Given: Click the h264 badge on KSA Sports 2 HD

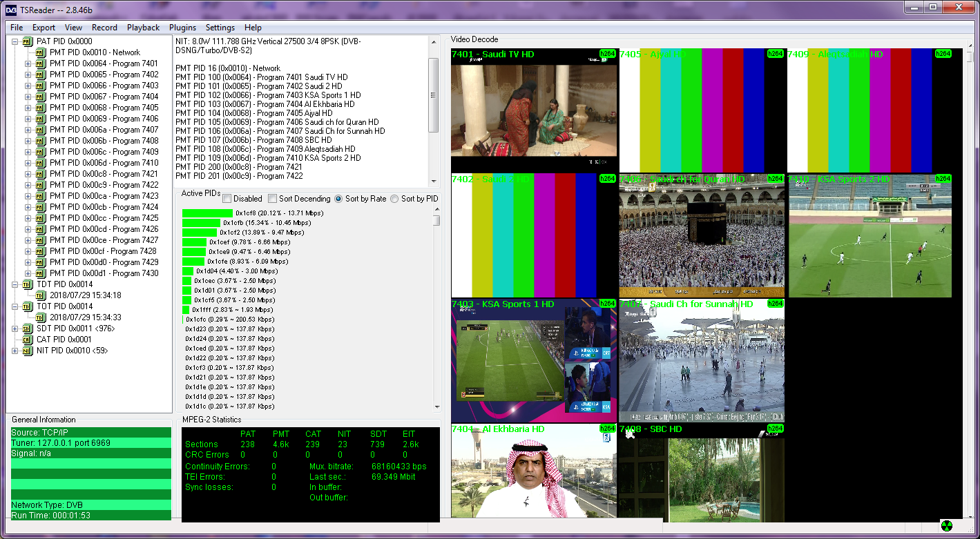Looking at the screenshot, I should [943, 178].
